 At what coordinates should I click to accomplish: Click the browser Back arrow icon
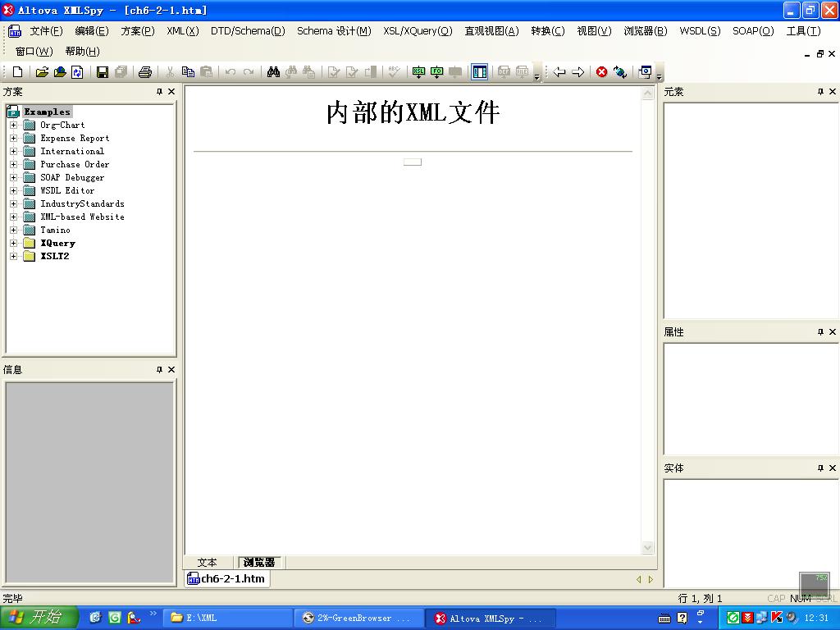coord(559,72)
